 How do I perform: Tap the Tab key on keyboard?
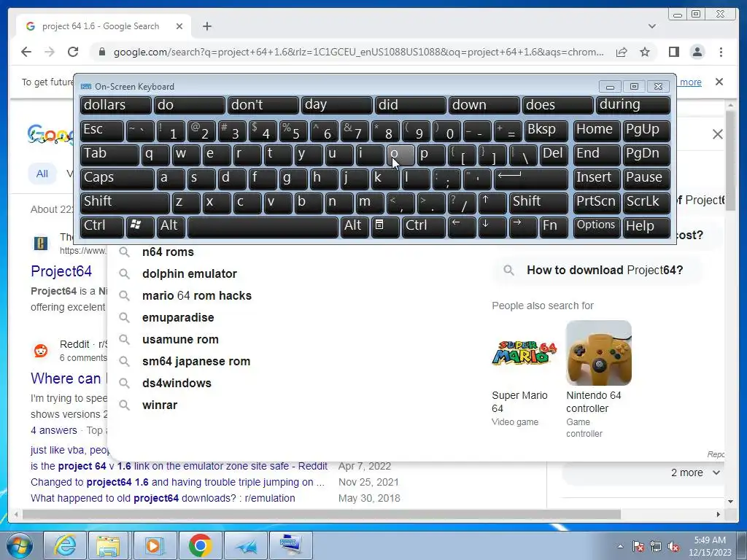pos(109,155)
